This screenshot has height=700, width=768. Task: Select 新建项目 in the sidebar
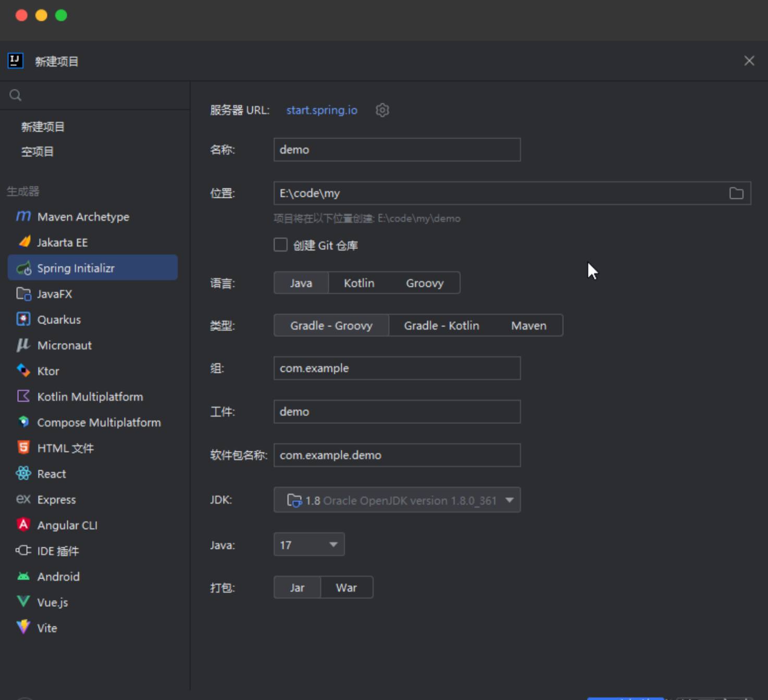(43, 127)
